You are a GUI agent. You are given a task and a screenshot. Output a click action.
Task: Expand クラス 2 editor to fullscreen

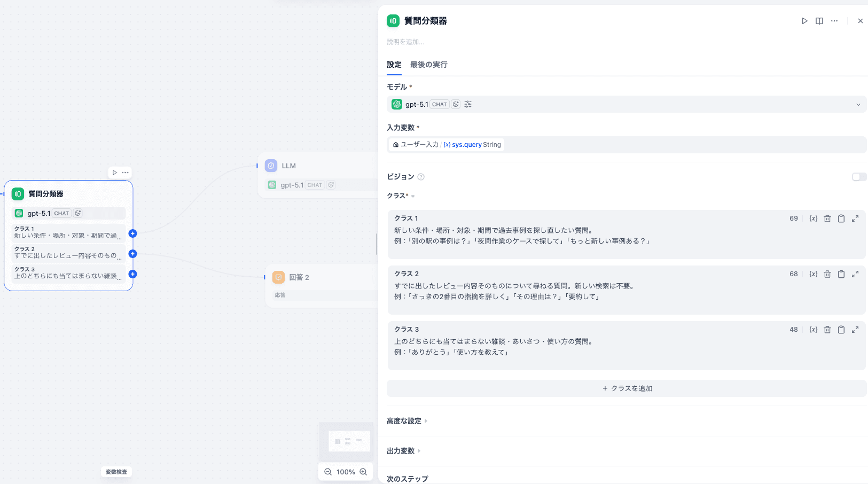click(855, 274)
